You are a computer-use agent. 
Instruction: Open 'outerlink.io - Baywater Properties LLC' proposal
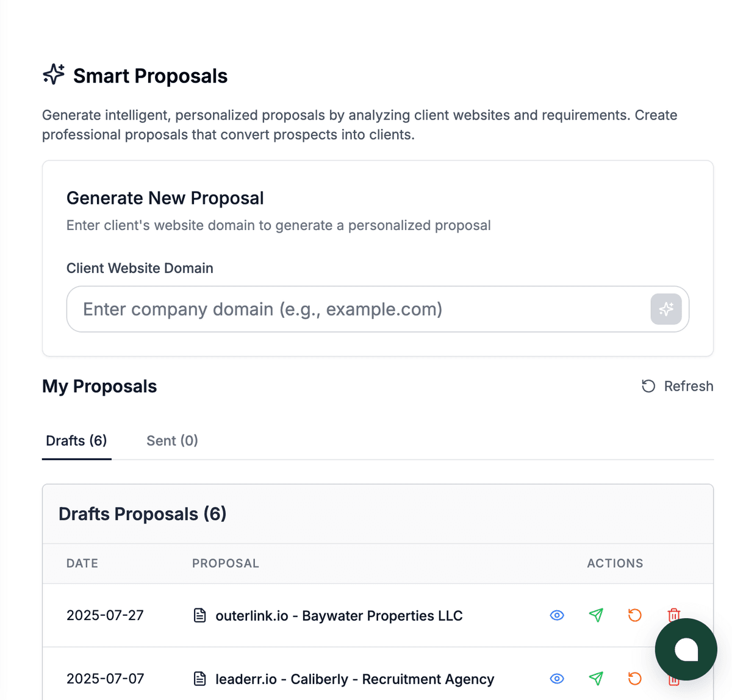pyautogui.click(x=339, y=616)
